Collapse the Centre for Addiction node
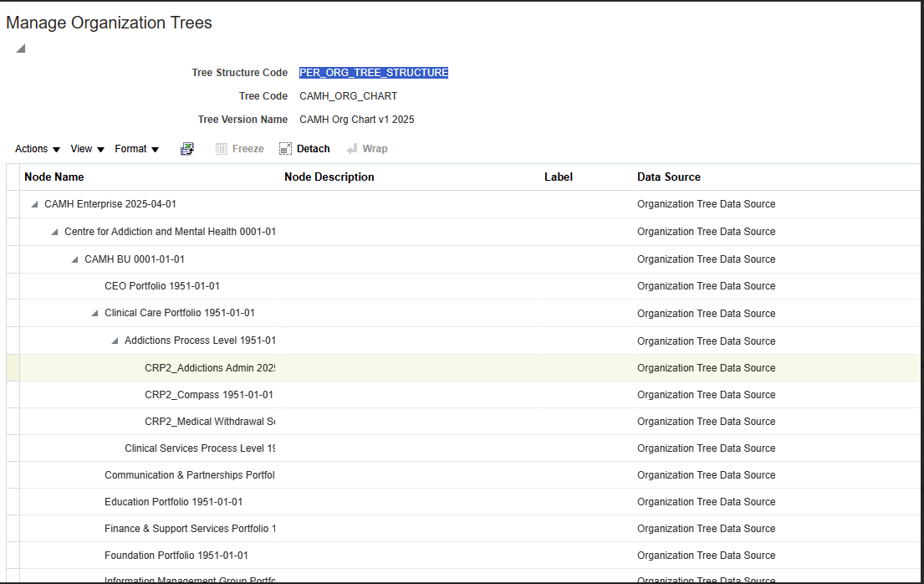The width and height of the screenshot is (924, 584). [x=54, y=231]
